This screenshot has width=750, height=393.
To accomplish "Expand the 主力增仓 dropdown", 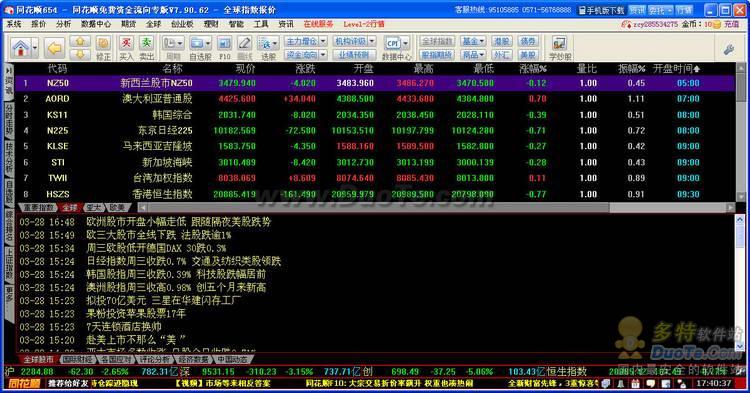I will tap(323, 42).
